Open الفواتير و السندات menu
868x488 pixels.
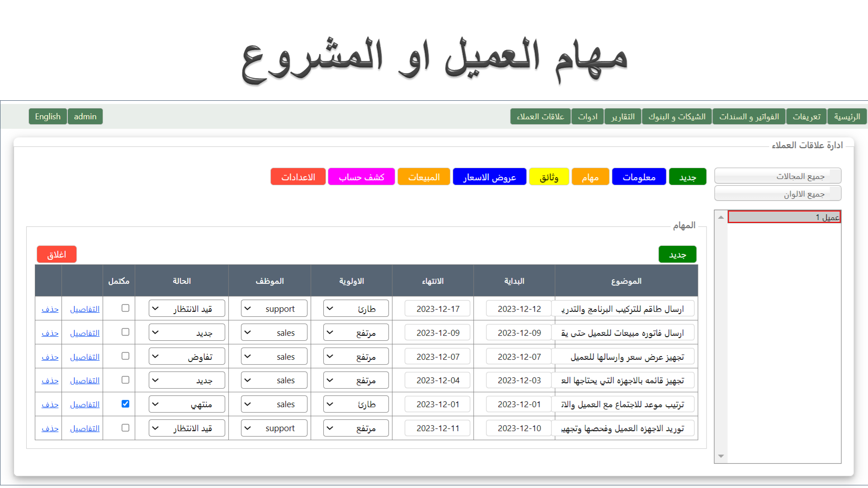(x=749, y=117)
